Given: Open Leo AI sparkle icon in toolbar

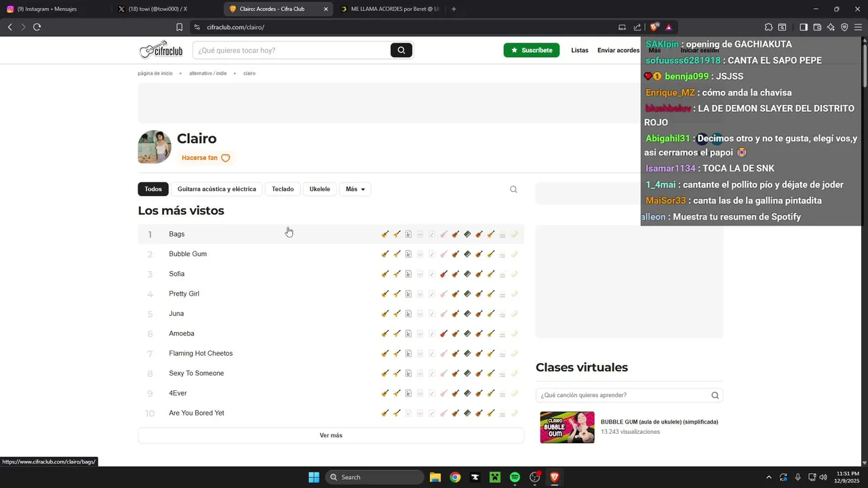Looking at the screenshot, I should click(x=831, y=27).
